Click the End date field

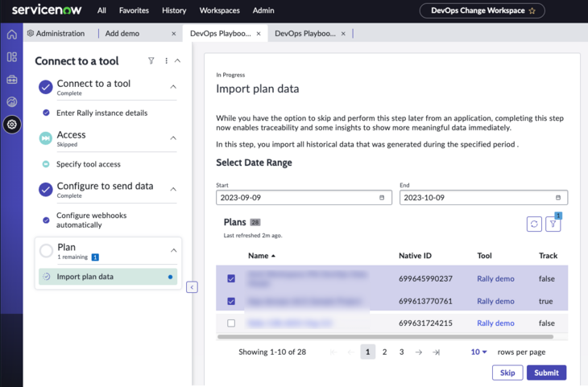click(x=483, y=197)
